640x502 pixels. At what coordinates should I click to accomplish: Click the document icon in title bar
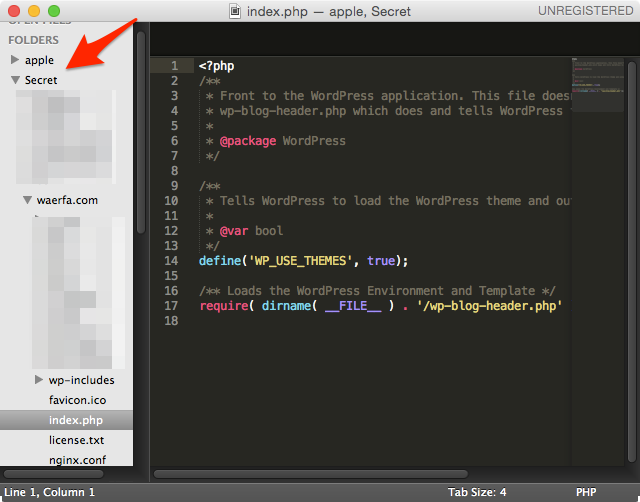click(235, 11)
